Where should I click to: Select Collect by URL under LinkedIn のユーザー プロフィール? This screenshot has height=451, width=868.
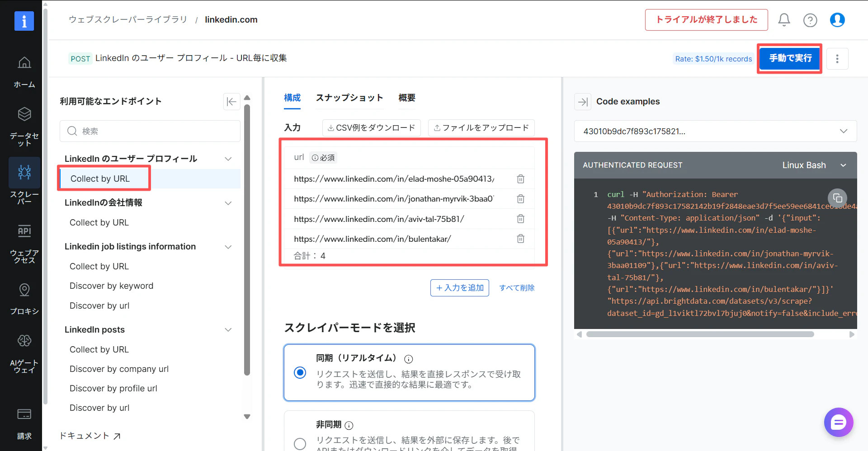(150, 179)
